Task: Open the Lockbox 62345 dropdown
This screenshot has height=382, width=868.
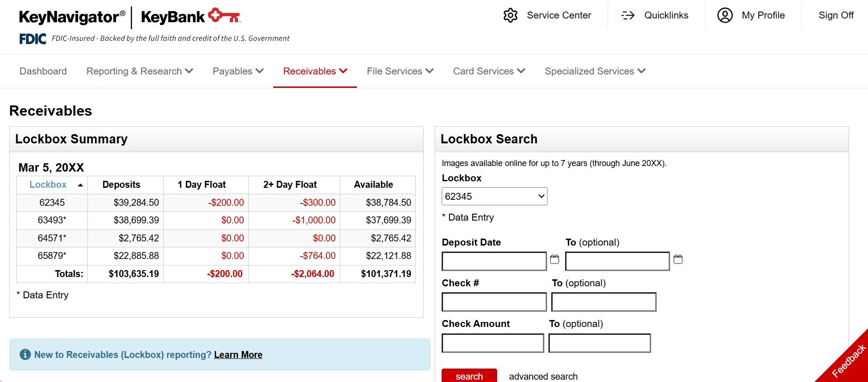Action: 494,196
